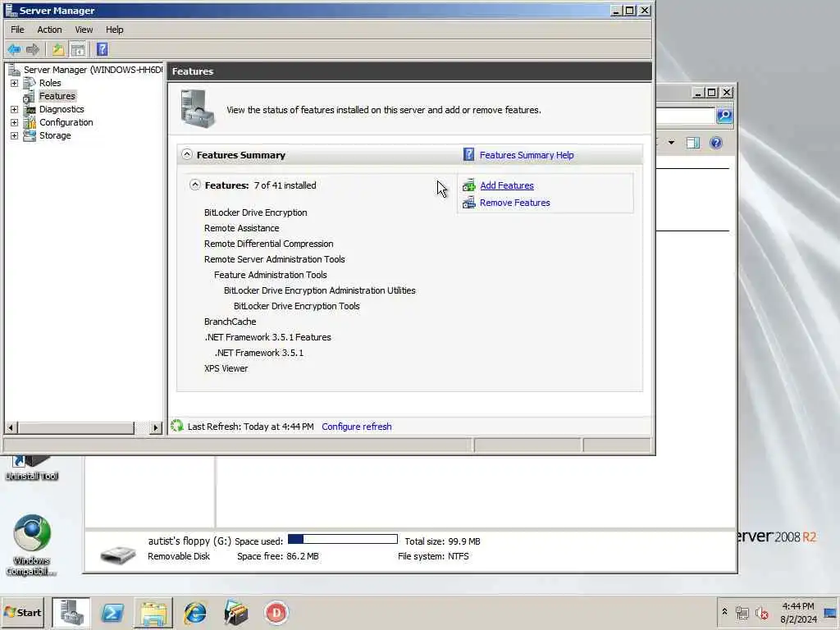Click the G: drive Space used bar
This screenshot has width=840, height=630.
pos(343,539)
